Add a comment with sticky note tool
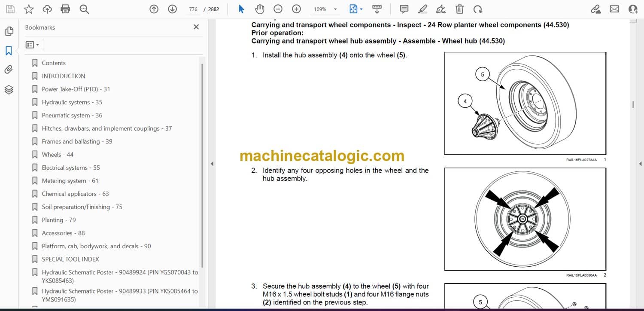 click(x=404, y=9)
